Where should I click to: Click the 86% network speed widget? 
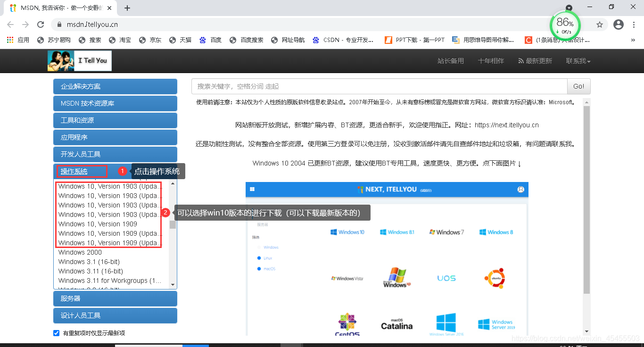coord(565,25)
